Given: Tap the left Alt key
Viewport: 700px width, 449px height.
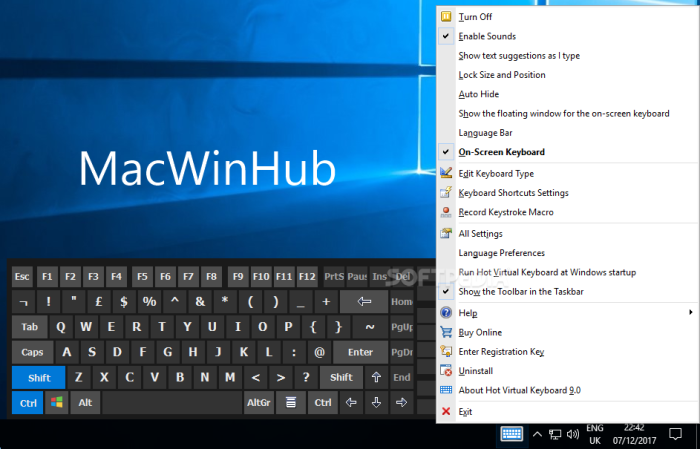Looking at the screenshot, I should click(85, 403).
